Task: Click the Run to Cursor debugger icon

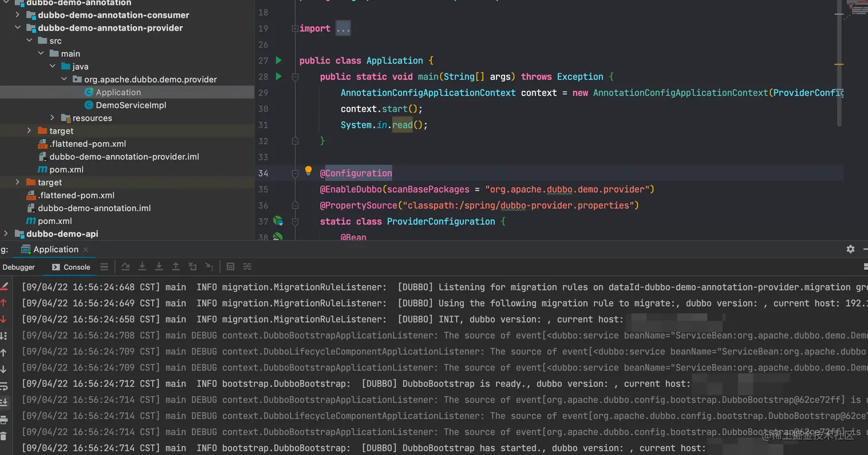Action: tap(210, 267)
